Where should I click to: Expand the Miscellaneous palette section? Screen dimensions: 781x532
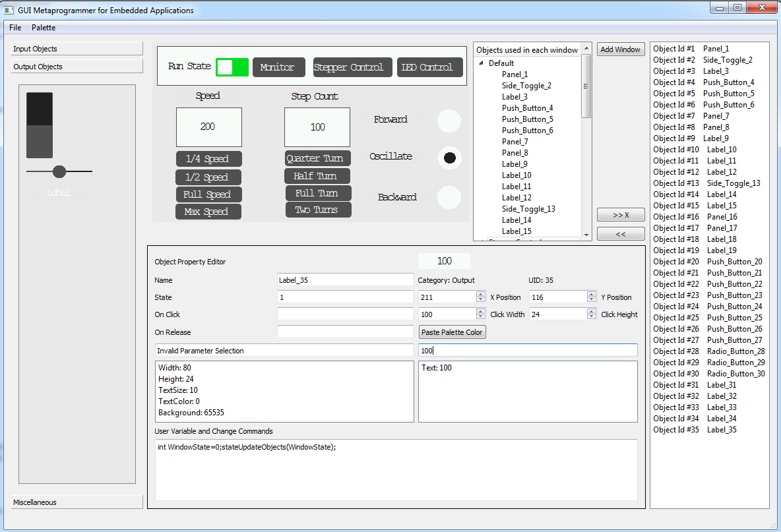click(x=77, y=502)
